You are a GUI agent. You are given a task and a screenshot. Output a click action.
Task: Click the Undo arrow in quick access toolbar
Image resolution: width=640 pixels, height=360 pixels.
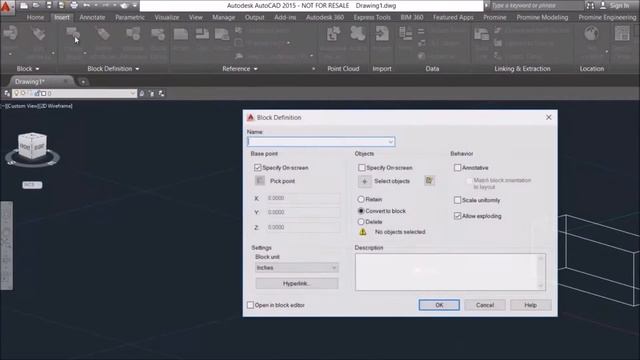87,5
